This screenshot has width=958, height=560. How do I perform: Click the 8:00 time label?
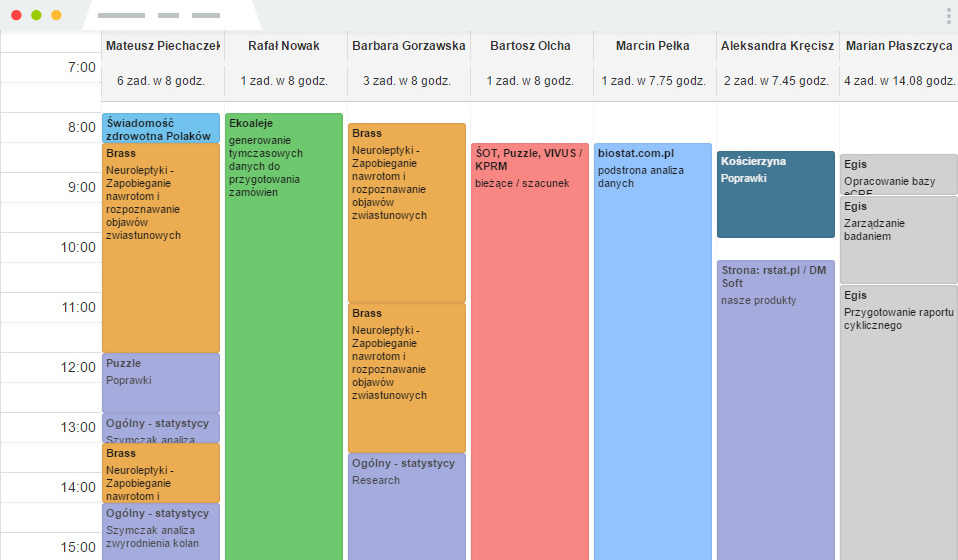coord(82,127)
